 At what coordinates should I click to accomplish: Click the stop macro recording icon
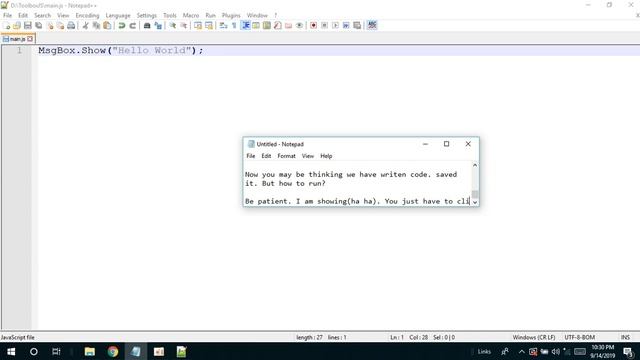pyautogui.click(x=324, y=26)
